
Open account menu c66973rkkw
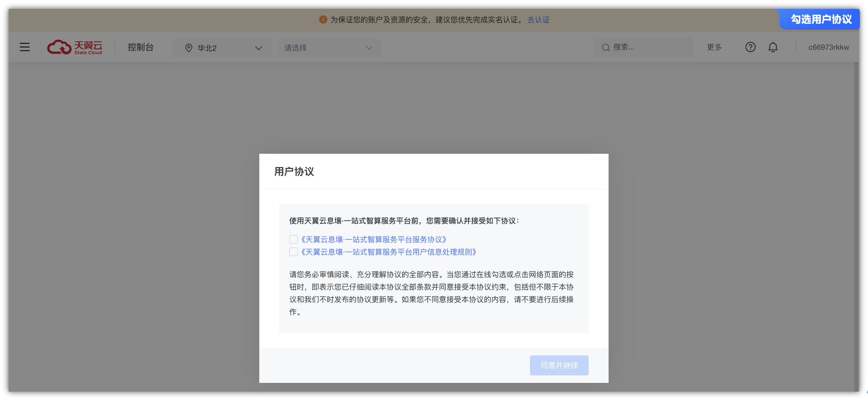tap(828, 47)
